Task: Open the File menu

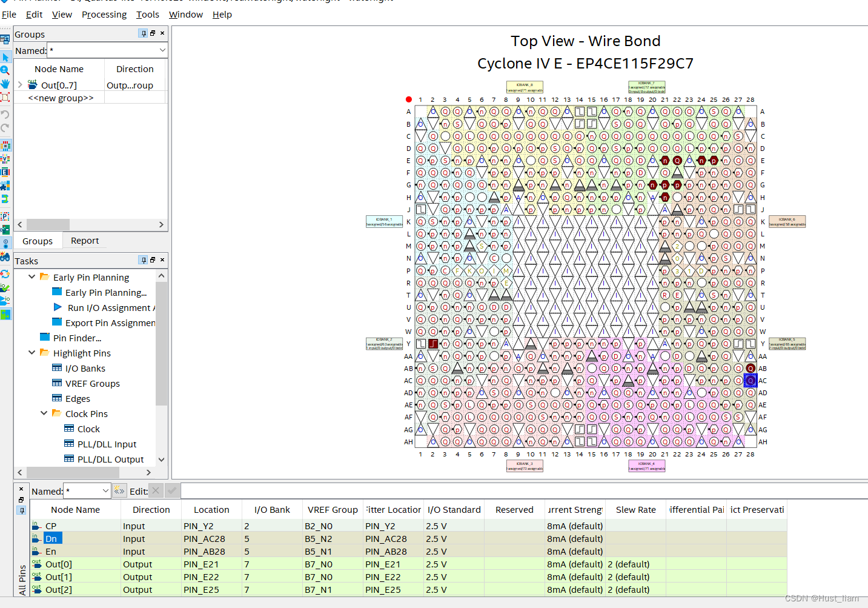Action: pyautogui.click(x=9, y=15)
